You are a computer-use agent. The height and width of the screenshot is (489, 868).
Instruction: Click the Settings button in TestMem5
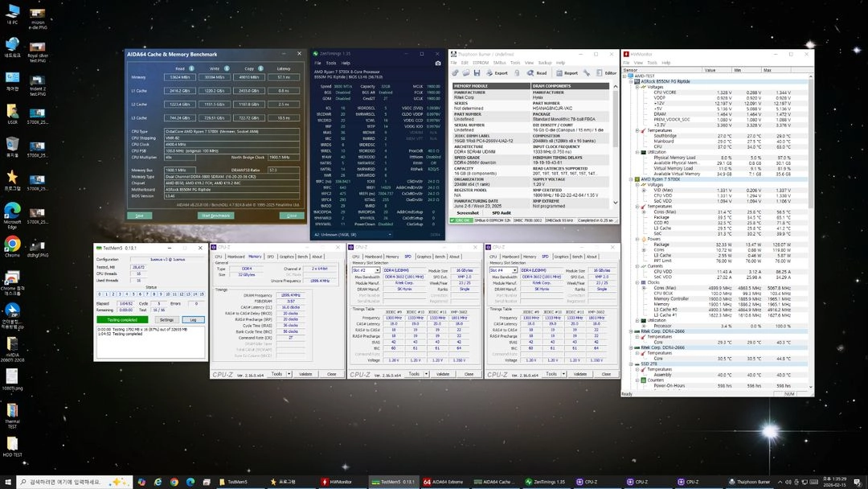(x=166, y=319)
